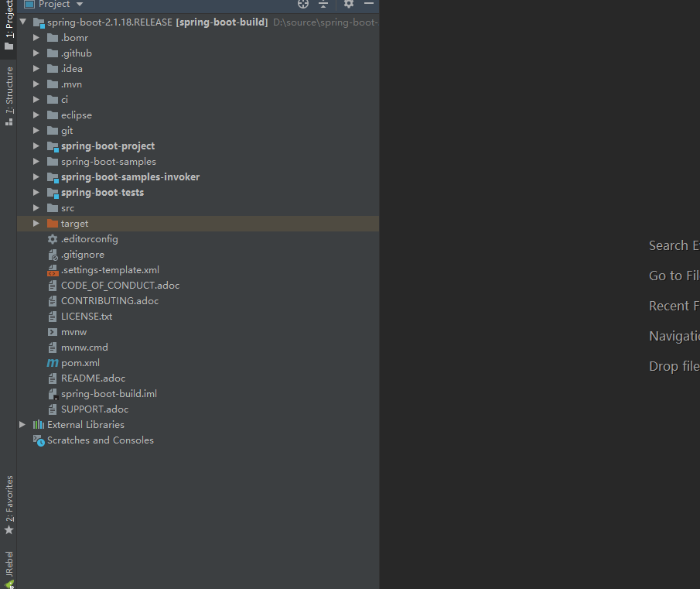Click the .settings-template.xml XML icon
Image resolution: width=700 pixels, height=589 pixels.
tap(53, 271)
